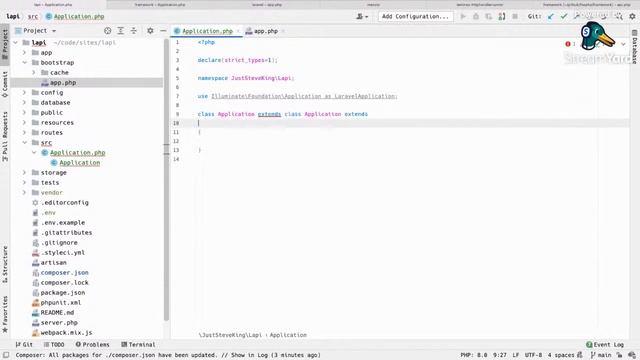The image size is (640, 360).
Task: Select the storage folder
Action: (53, 173)
